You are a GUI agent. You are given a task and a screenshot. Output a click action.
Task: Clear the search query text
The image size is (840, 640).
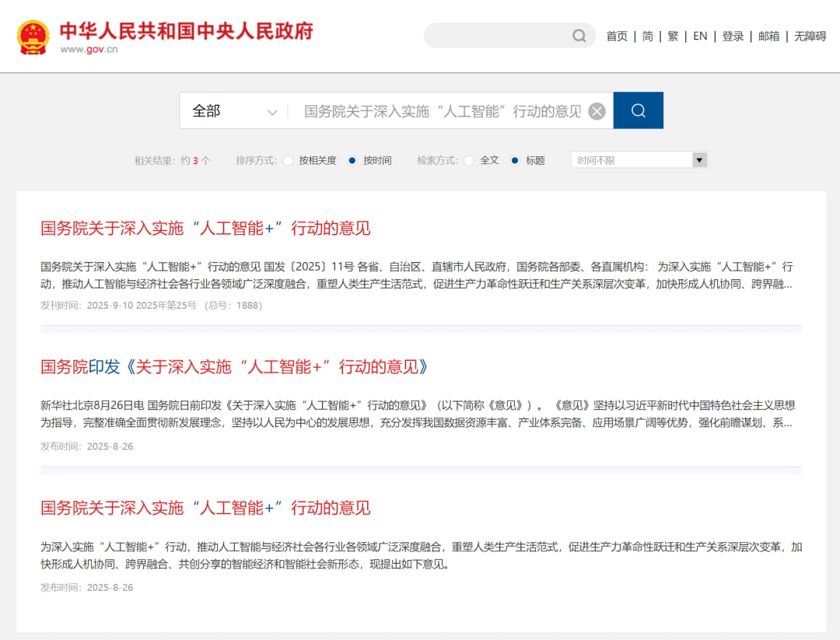tap(597, 111)
